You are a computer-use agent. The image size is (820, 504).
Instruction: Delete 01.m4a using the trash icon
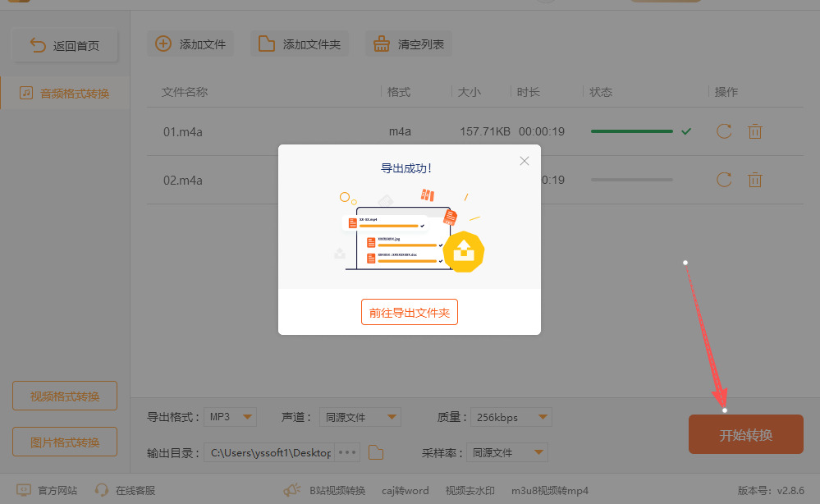click(754, 131)
